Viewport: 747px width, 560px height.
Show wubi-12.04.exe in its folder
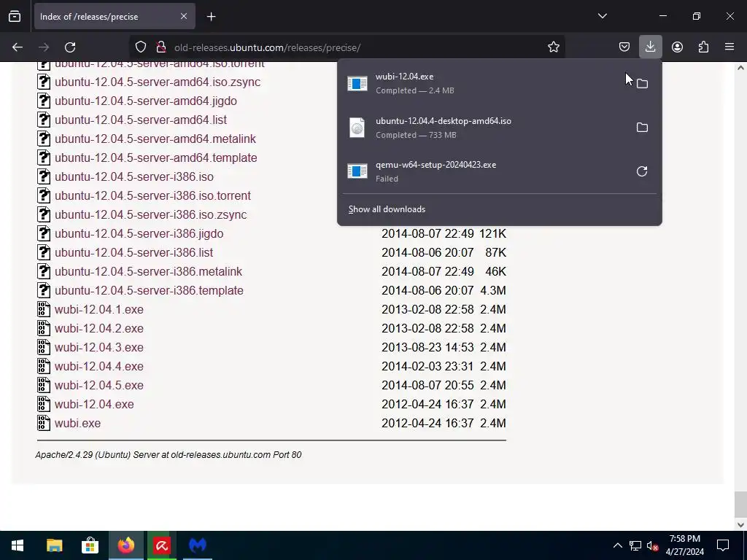point(642,83)
